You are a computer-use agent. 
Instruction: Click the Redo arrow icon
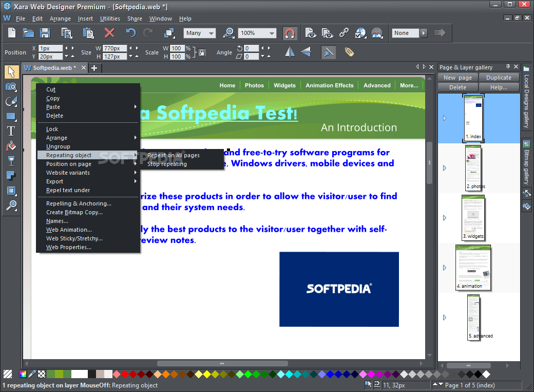coord(148,33)
